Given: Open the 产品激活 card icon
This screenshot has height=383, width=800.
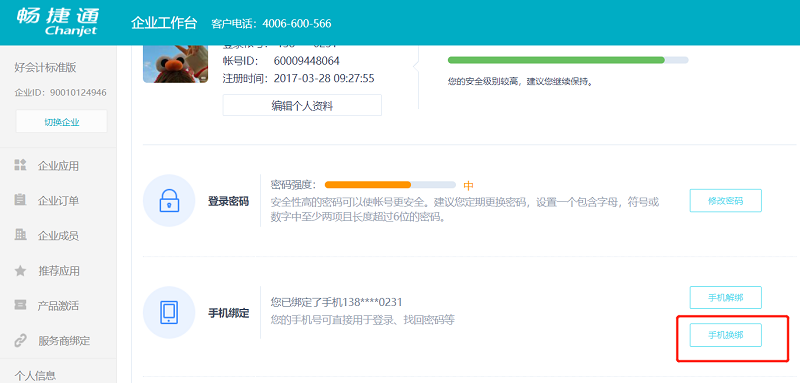Looking at the screenshot, I should [x=20, y=305].
